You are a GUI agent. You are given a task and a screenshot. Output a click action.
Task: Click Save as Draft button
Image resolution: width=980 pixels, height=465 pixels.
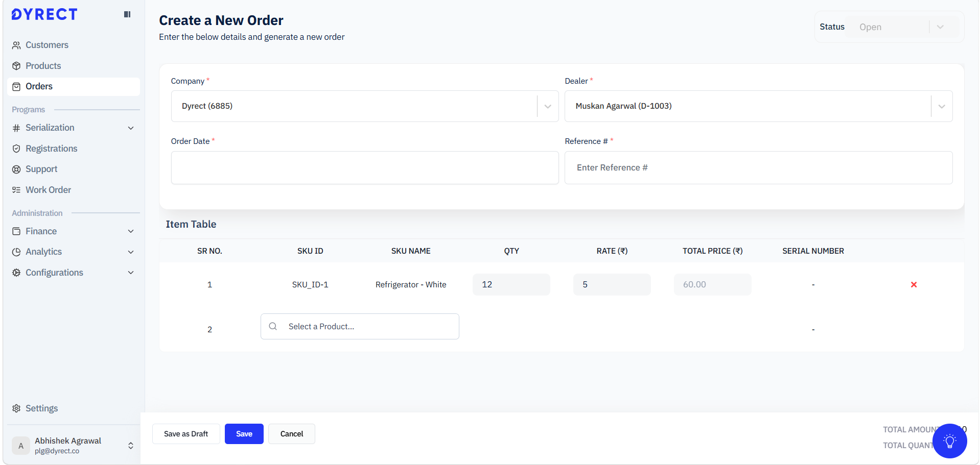coord(186,434)
